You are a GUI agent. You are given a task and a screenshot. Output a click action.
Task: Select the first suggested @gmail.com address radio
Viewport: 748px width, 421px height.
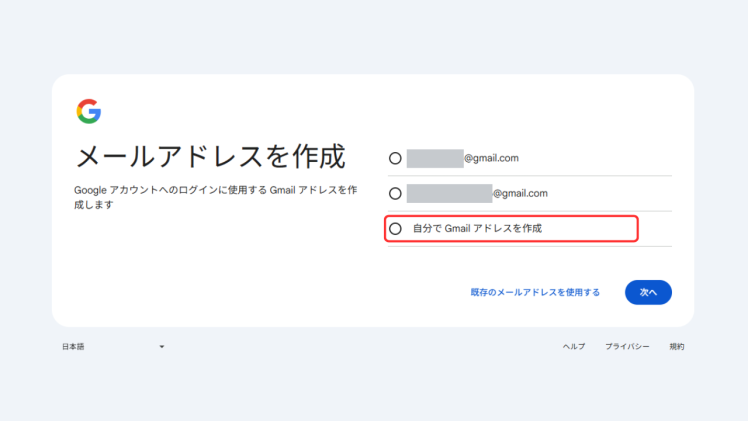click(x=395, y=158)
